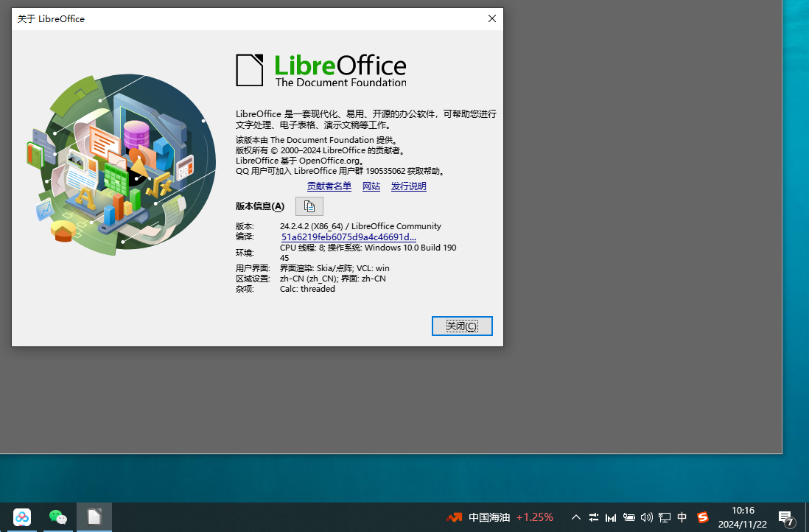Show hidden tray icons with the chevron
This screenshot has height=532, width=809.
coord(575,517)
